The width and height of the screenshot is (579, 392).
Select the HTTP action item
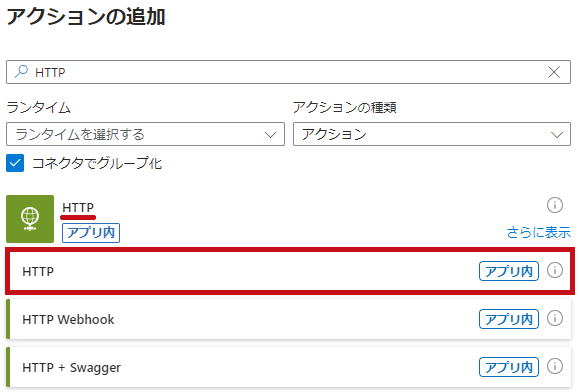tap(290, 271)
